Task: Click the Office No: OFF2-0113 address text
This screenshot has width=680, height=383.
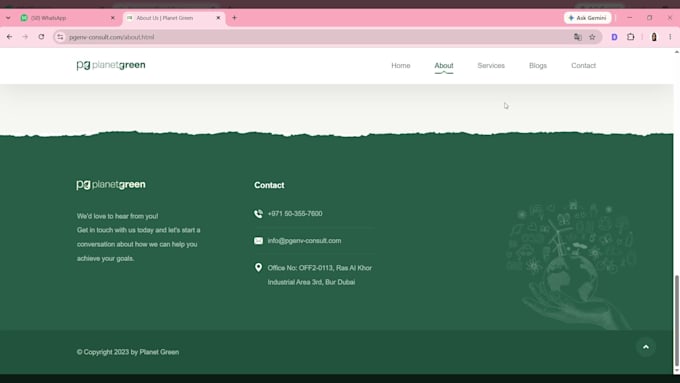Action: click(x=320, y=275)
